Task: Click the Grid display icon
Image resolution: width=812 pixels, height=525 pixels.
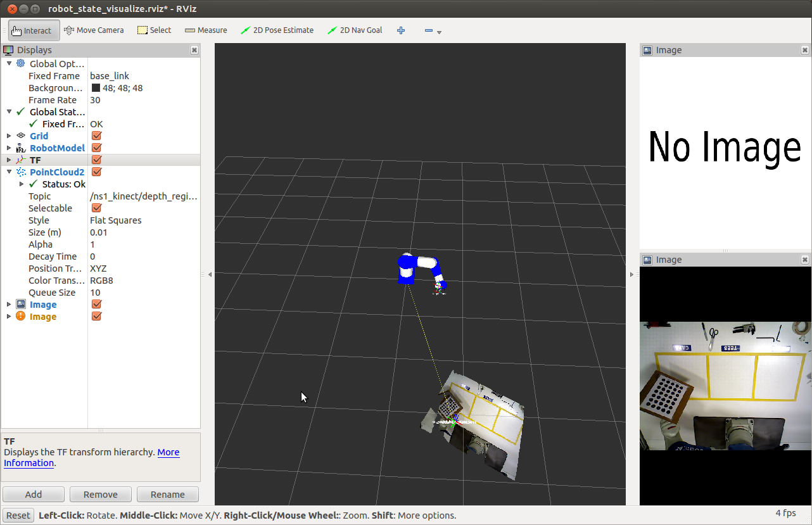Action: [x=21, y=136]
